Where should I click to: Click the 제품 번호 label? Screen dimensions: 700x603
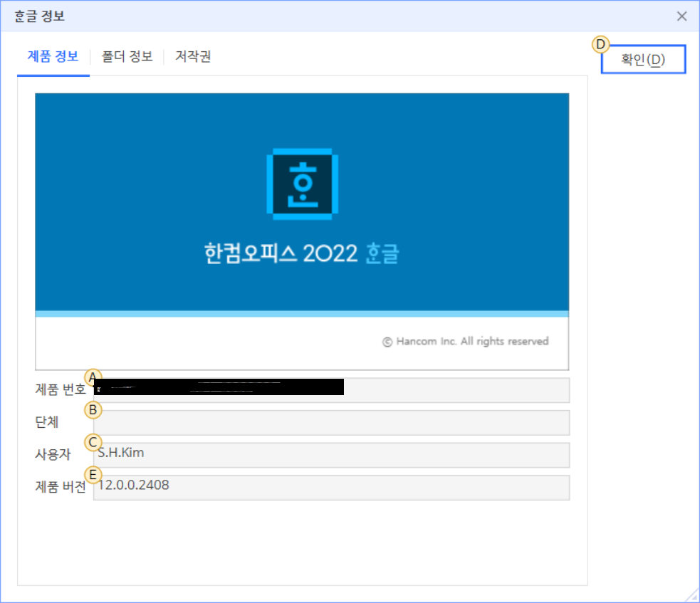pyautogui.click(x=61, y=389)
